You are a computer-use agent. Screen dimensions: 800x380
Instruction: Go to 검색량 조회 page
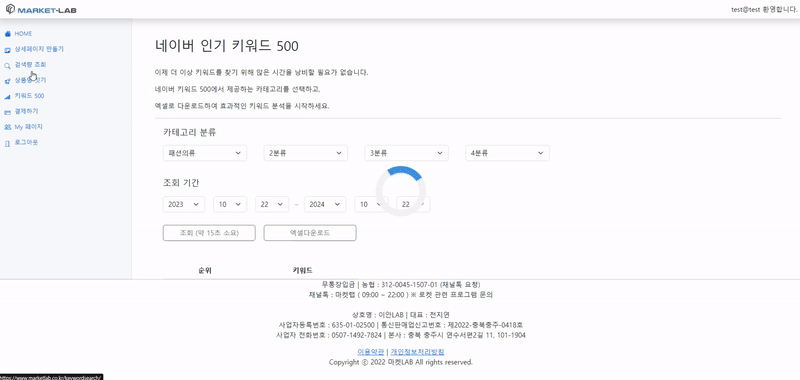point(30,65)
